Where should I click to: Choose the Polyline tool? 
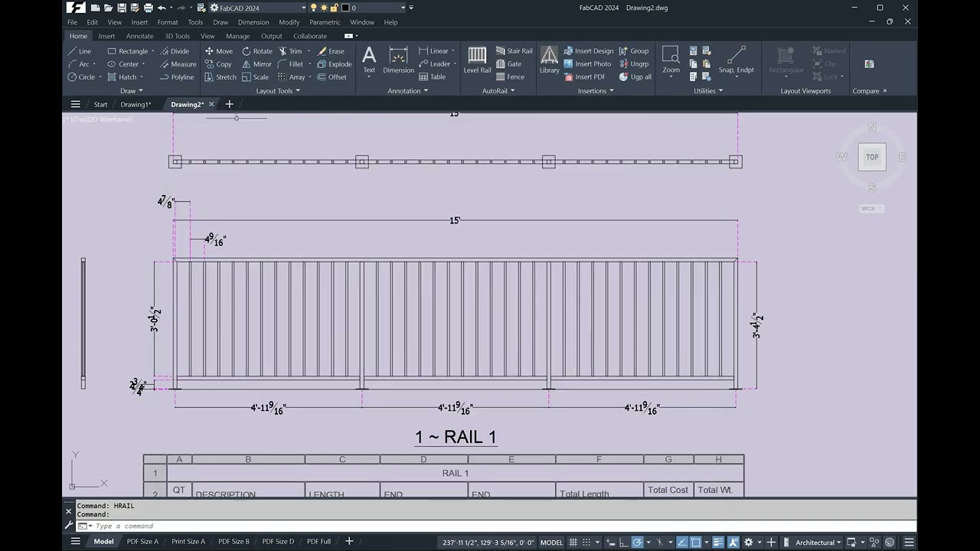pos(176,77)
